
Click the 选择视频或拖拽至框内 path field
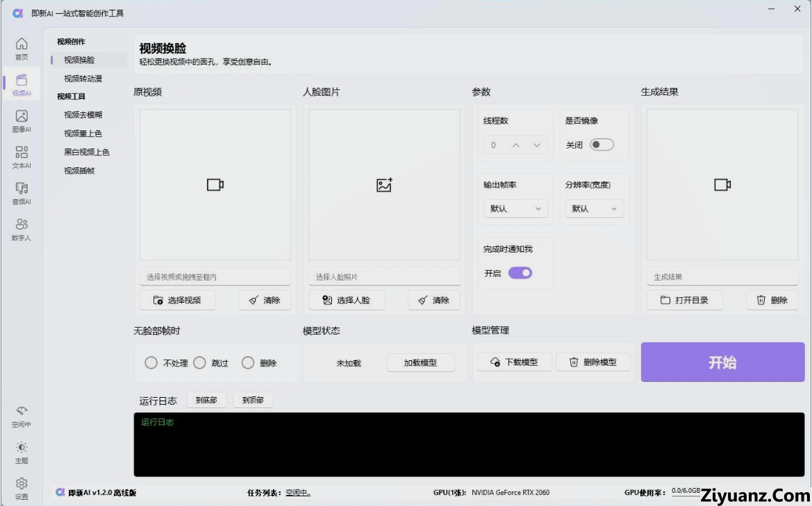tap(215, 277)
